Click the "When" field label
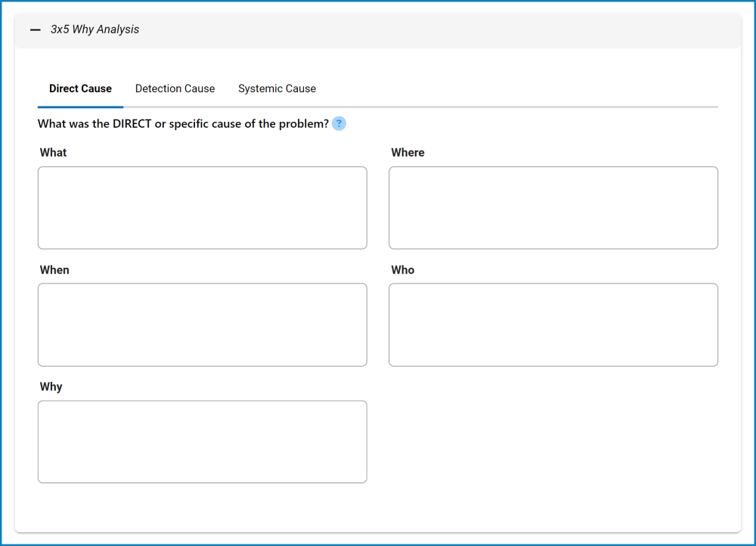756x546 pixels. point(54,270)
